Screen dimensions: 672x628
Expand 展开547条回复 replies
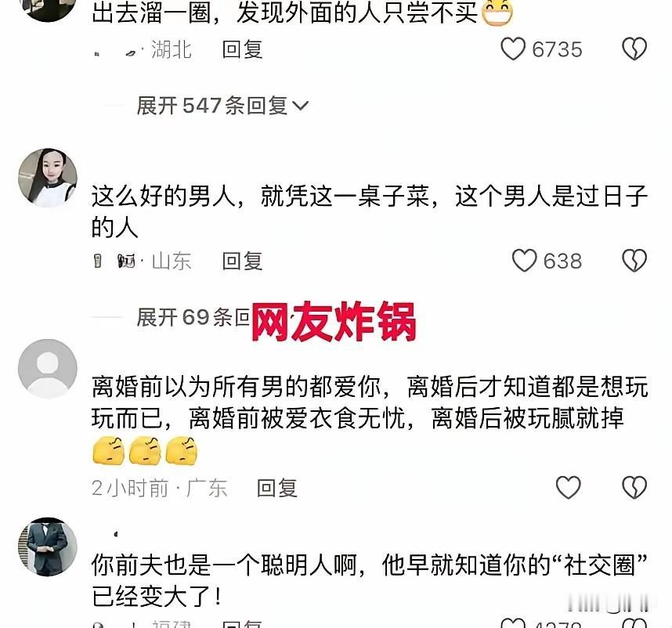(x=222, y=106)
